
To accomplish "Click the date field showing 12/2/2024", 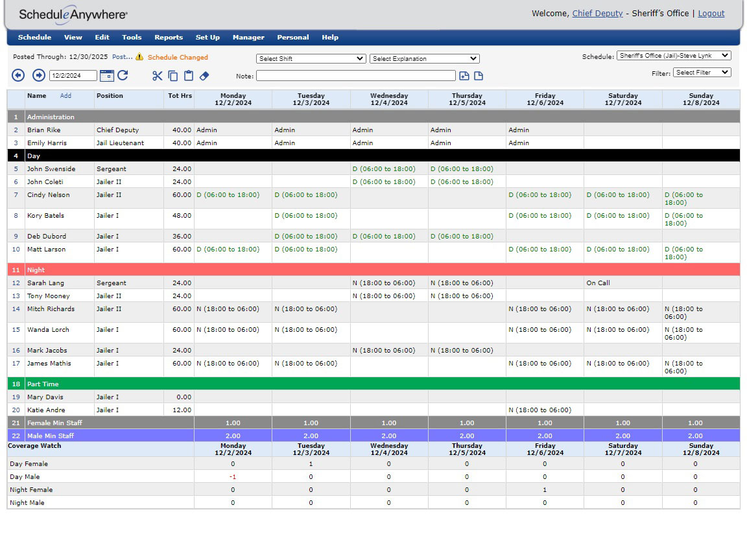I will pyautogui.click(x=73, y=75).
